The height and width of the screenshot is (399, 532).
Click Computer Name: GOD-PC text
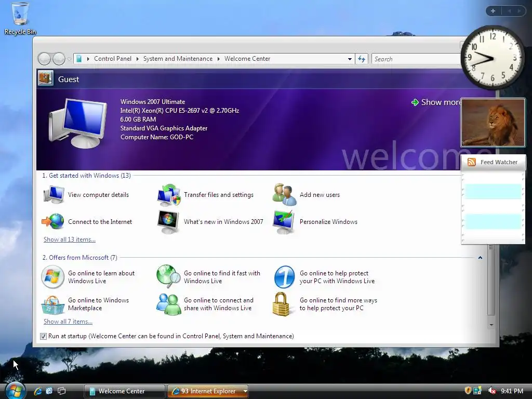(157, 137)
